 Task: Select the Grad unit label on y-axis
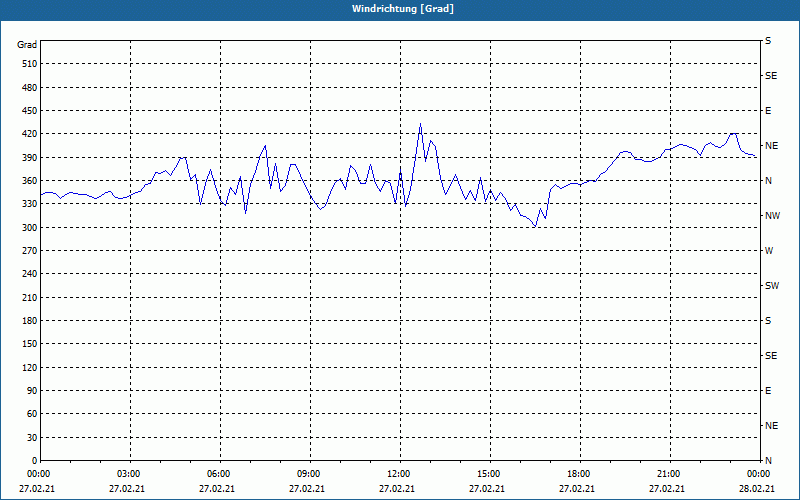pyautogui.click(x=27, y=45)
